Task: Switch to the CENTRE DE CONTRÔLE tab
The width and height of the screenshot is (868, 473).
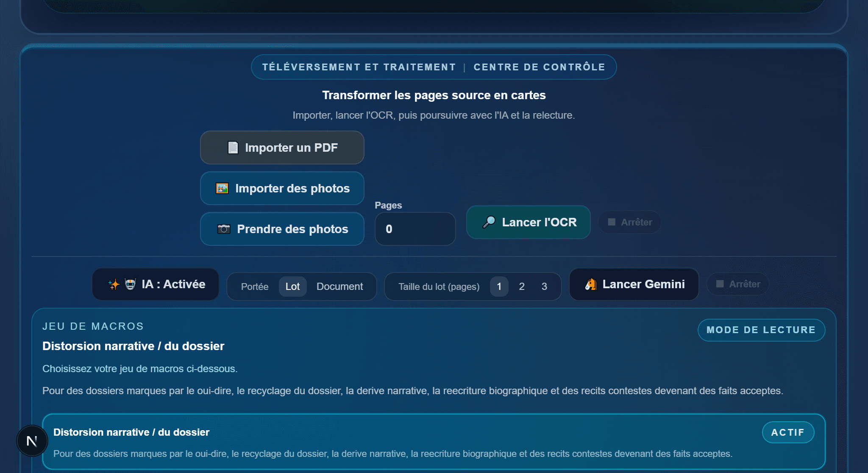Action: tap(539, 67)
